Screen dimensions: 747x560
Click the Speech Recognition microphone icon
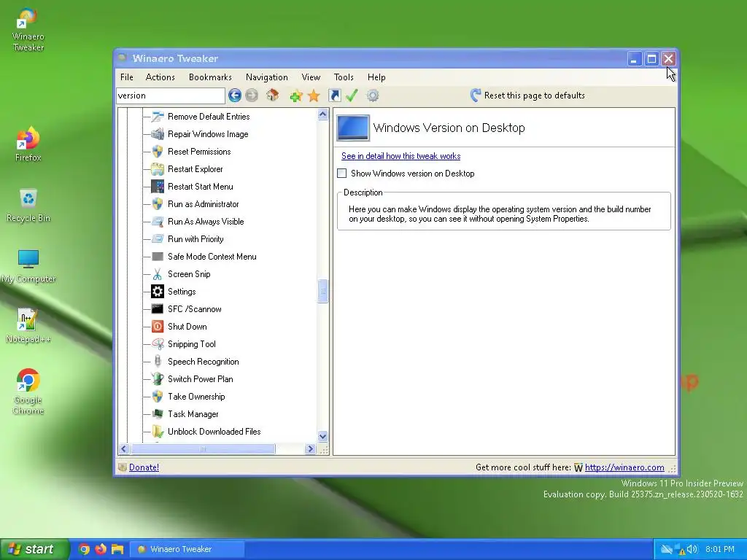pos(158,362)
